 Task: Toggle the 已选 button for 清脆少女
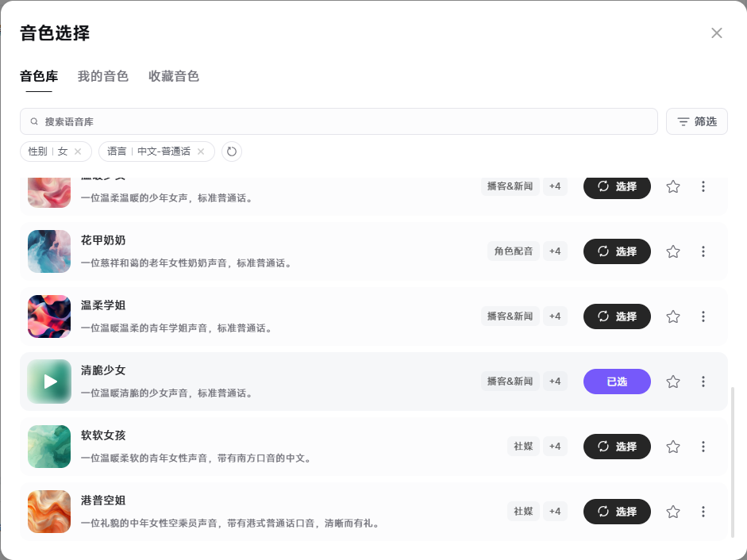[617, 382]
